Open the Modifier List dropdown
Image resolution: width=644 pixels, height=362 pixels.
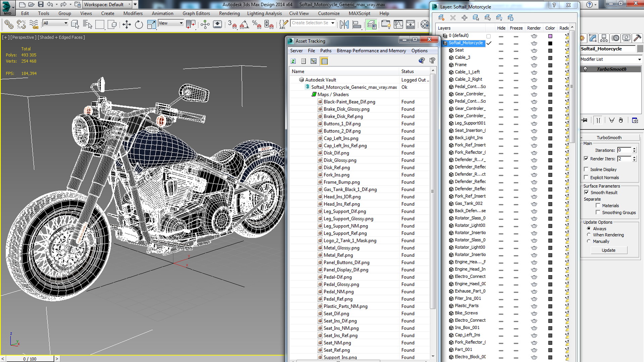[611, 59]
